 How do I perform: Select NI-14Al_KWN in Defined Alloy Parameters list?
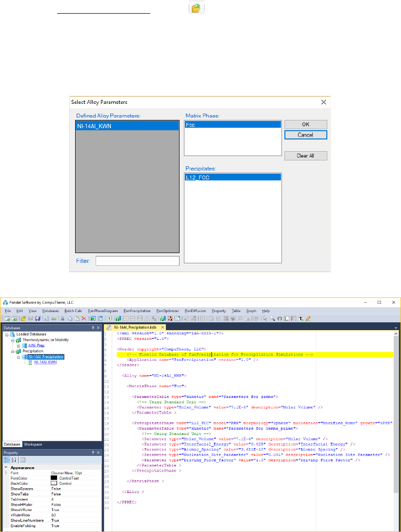tap(127, 126)
